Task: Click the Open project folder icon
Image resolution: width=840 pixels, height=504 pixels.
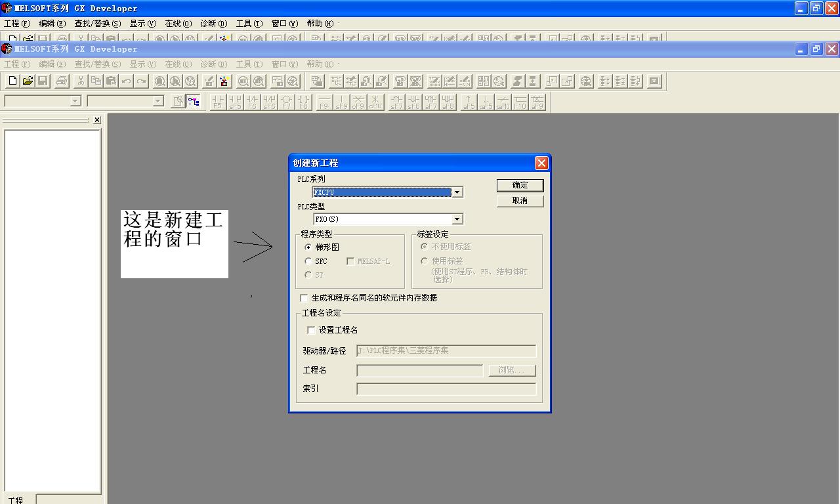Action: 28,81
